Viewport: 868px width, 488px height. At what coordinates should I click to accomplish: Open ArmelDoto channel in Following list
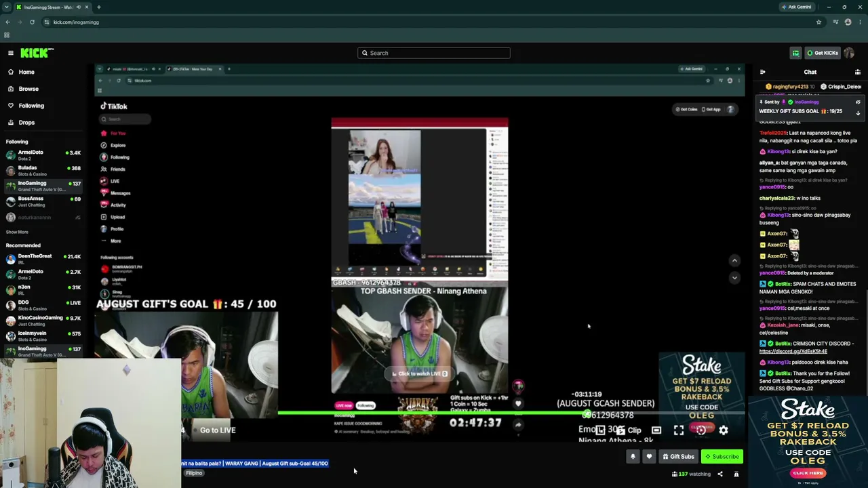[x=43, y=155]
